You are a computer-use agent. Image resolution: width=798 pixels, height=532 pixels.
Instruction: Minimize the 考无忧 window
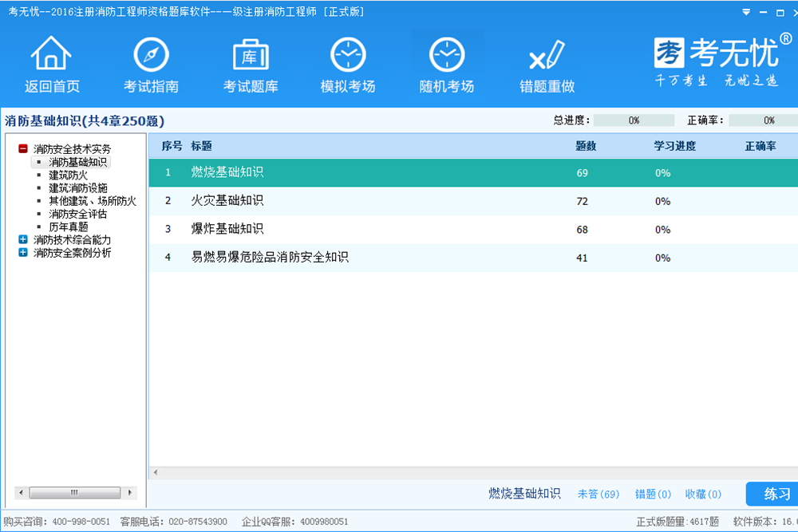[x=763, y=12]
